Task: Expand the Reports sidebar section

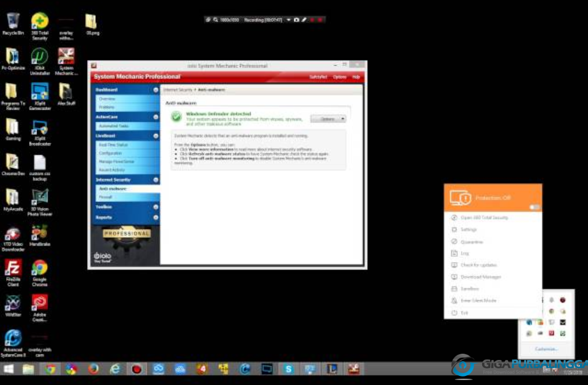Action: (155, 217)
